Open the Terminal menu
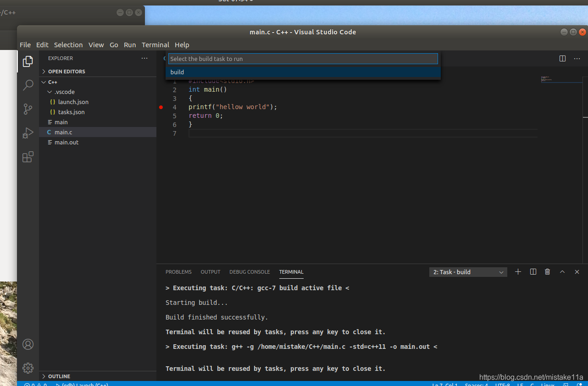588x386 pixels. [x=155, y=45]
